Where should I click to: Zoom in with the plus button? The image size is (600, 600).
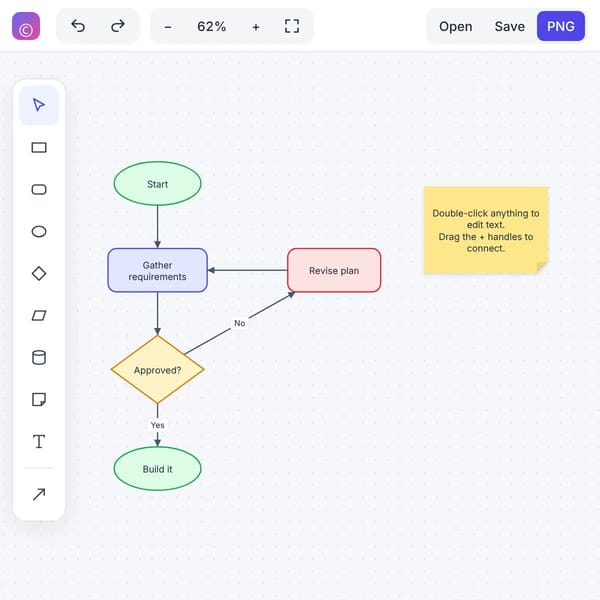click(x=256, y=27)
